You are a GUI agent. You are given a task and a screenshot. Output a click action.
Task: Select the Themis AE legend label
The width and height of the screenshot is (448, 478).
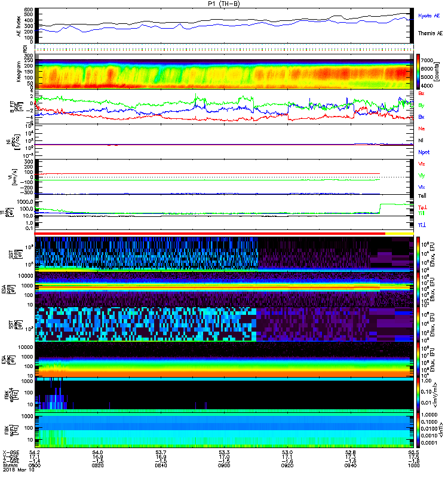coord(430,33)
